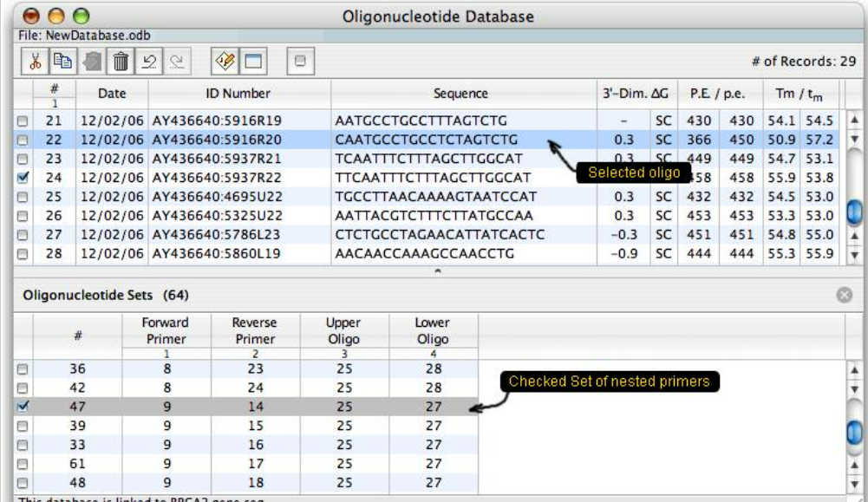Viewport: 868px width, 502px height.
Task: Click the trash can Delete icon
Action: coord(121,61)
